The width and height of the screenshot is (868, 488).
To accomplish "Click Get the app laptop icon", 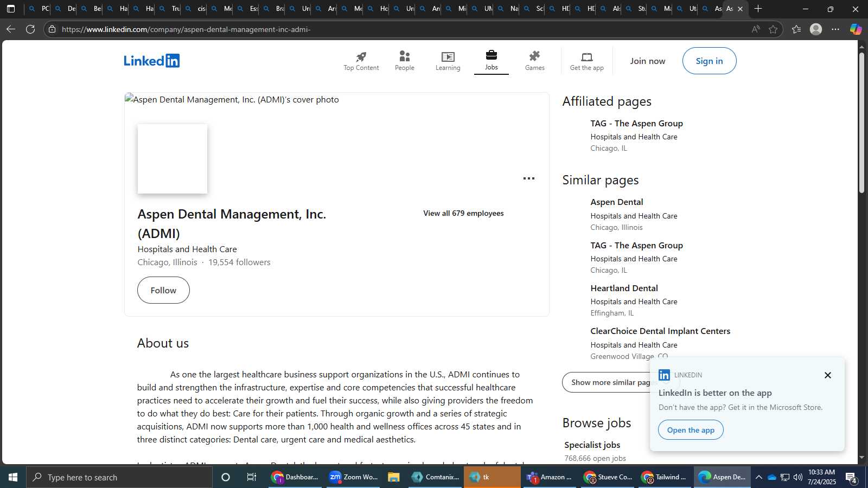I will (x=587, y=57).
